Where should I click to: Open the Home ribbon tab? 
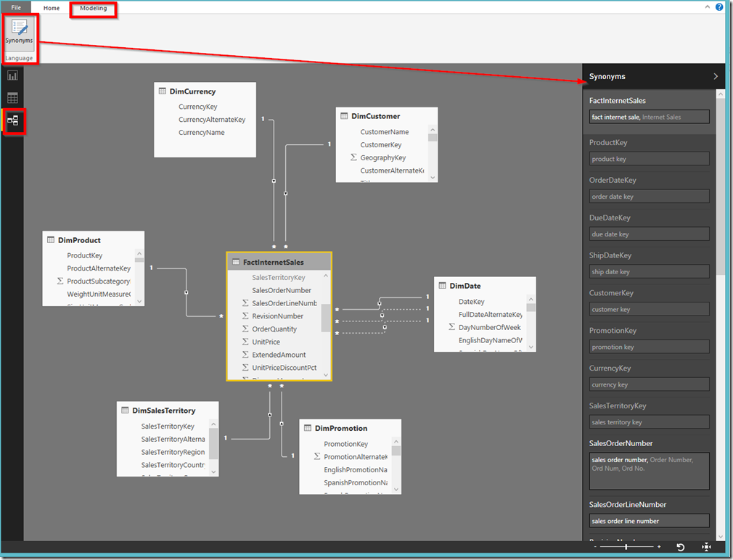coord(52,8)
